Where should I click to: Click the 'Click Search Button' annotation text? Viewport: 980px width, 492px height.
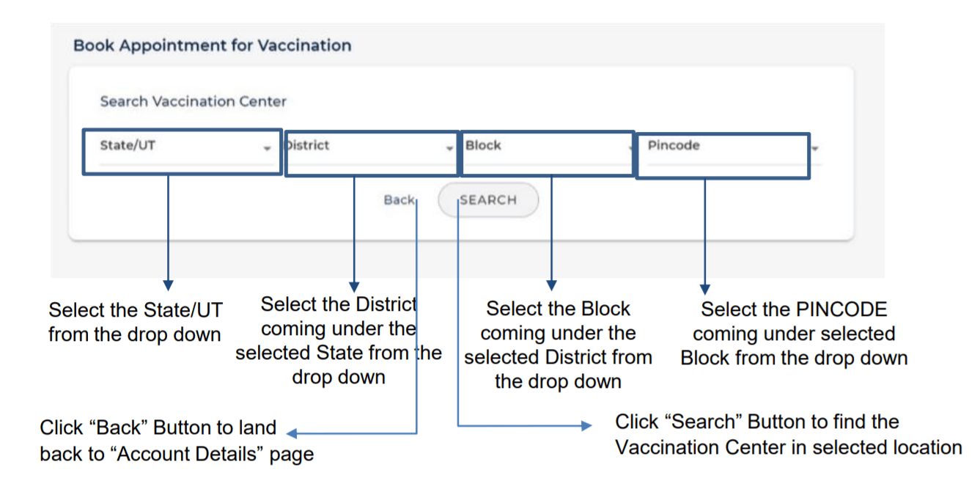pyautogui.click(x=789, y=434)
